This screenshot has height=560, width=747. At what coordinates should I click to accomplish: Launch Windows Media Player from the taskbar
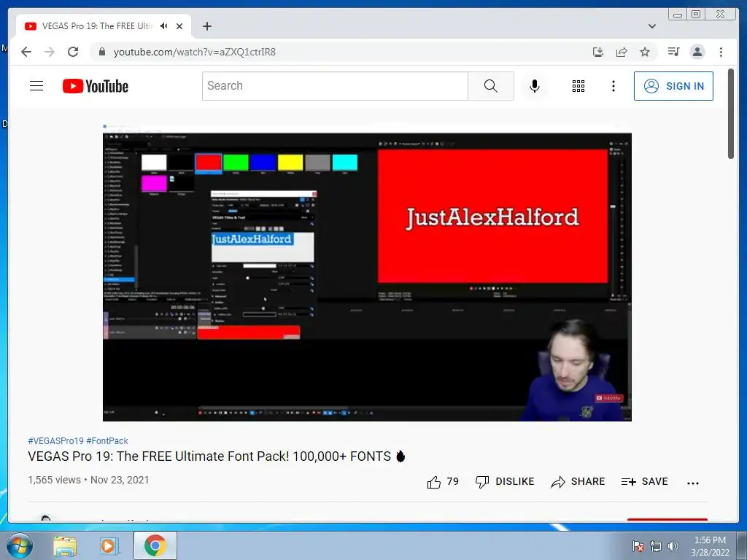point(109,545)
